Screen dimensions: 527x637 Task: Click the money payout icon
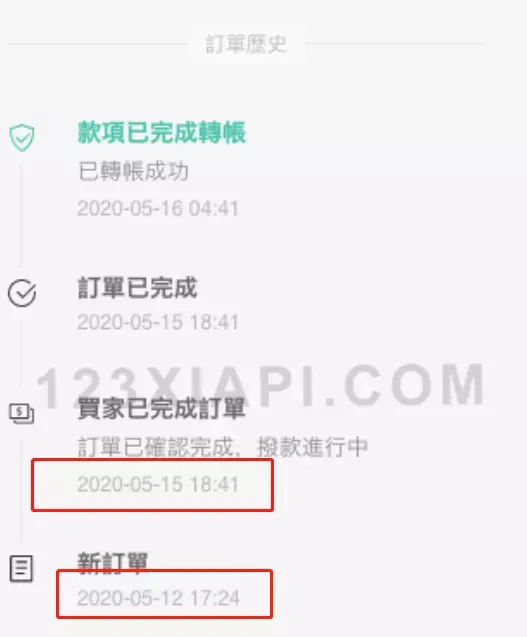(22, 414)
